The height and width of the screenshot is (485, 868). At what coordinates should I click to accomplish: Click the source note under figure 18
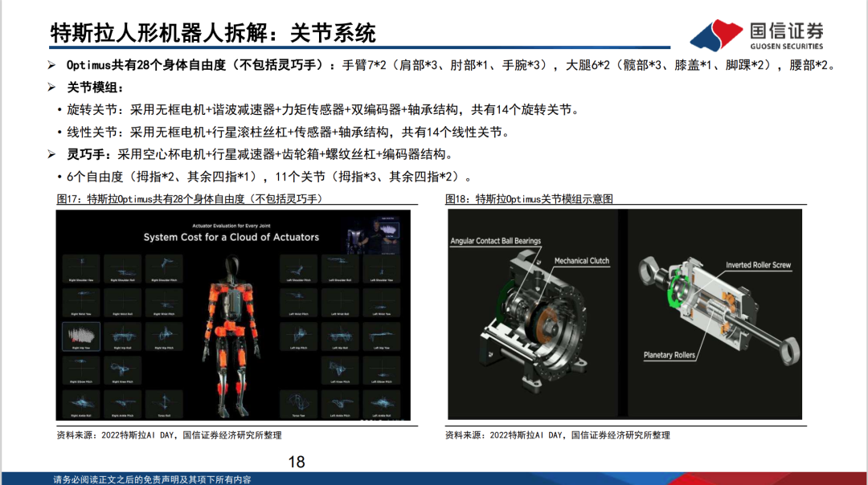[558, 435]
